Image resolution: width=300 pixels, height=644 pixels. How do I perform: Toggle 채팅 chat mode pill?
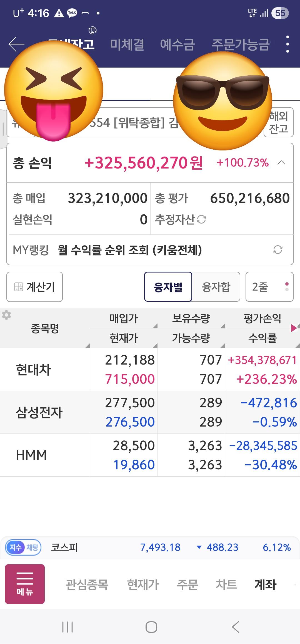[x=32, y=548]
